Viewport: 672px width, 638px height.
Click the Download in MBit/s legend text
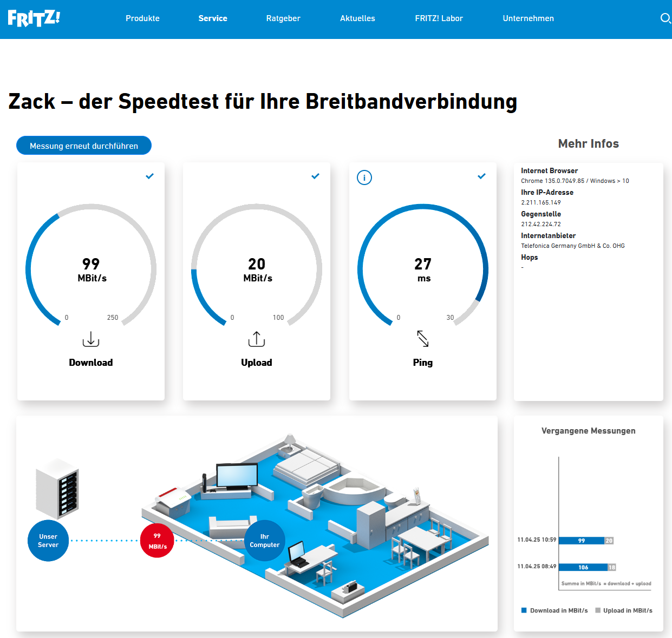[x=559, y=610]
